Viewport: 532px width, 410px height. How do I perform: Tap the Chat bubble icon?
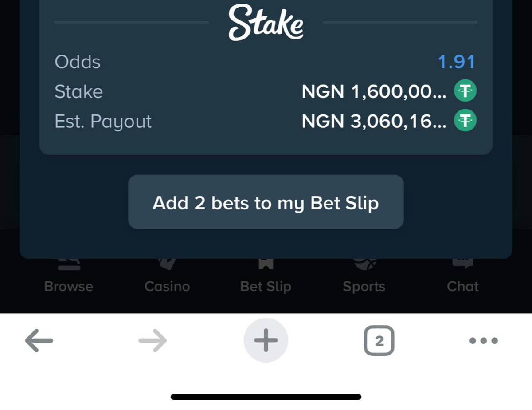(463, 264)
